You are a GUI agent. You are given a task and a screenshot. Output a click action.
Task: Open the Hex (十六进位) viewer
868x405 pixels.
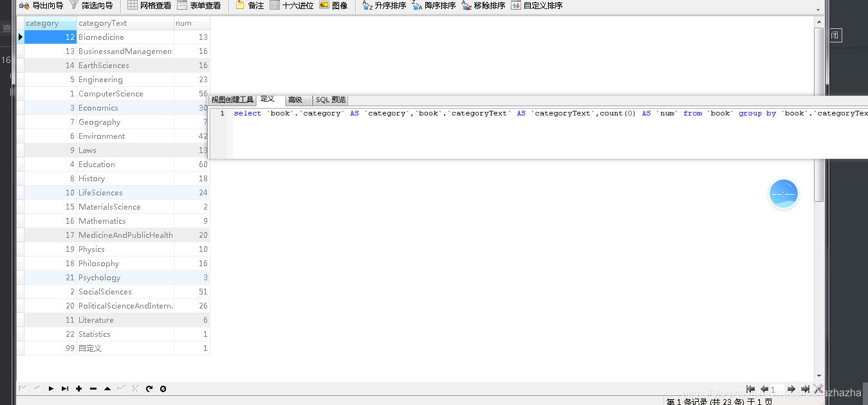click(x=291, y=6)
